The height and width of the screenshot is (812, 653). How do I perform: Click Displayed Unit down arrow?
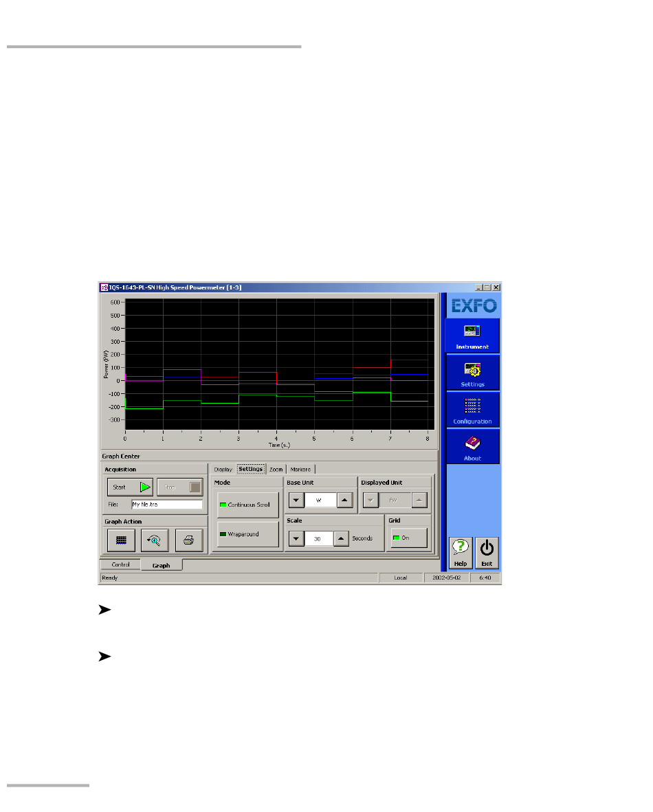point(370,501)
